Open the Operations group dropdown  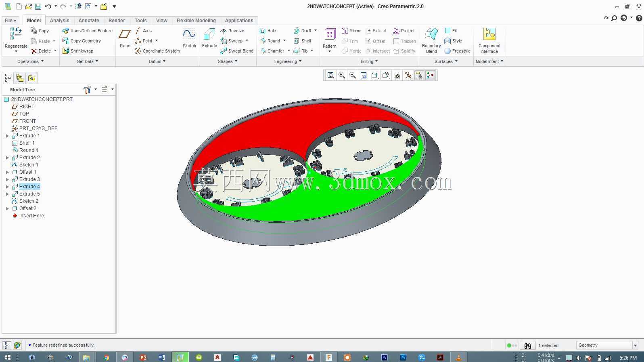coord(30,61)
